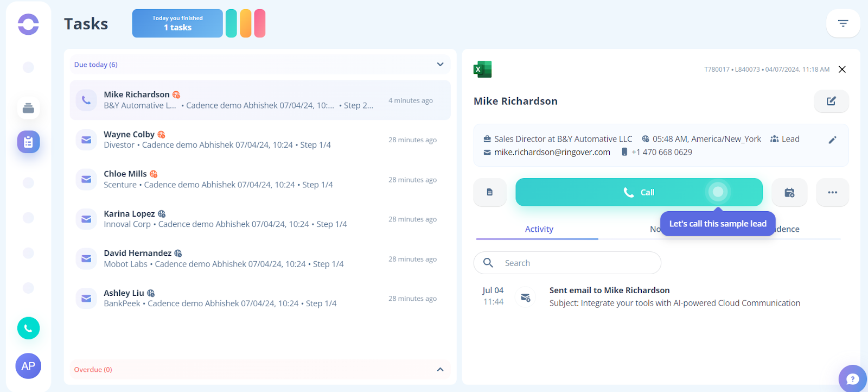Viewport: 868px width, 392px height.
Task: Select the Tasks clipboard sidebar icon
Action: pos(28,142)
